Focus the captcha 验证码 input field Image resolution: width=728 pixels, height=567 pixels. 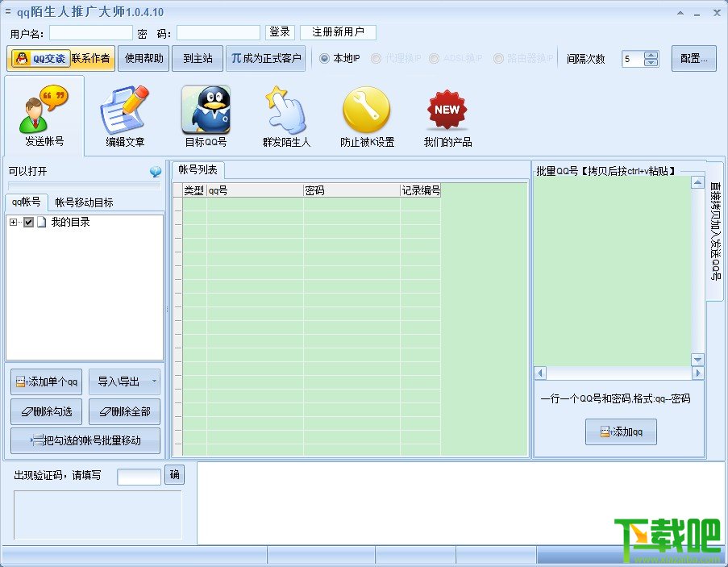pos(139,477)
